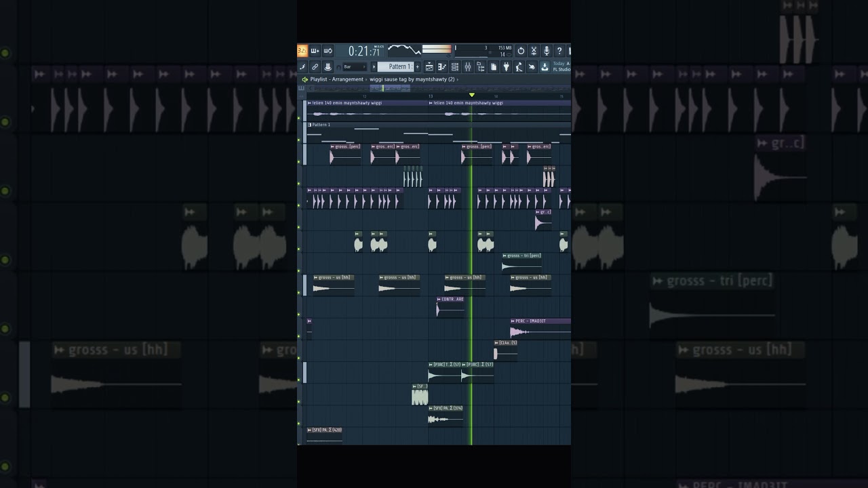The width and height of the screenshot is (868, 488).
Task: Click the yellow playhead marker on timeline
Action: point(472,95)
